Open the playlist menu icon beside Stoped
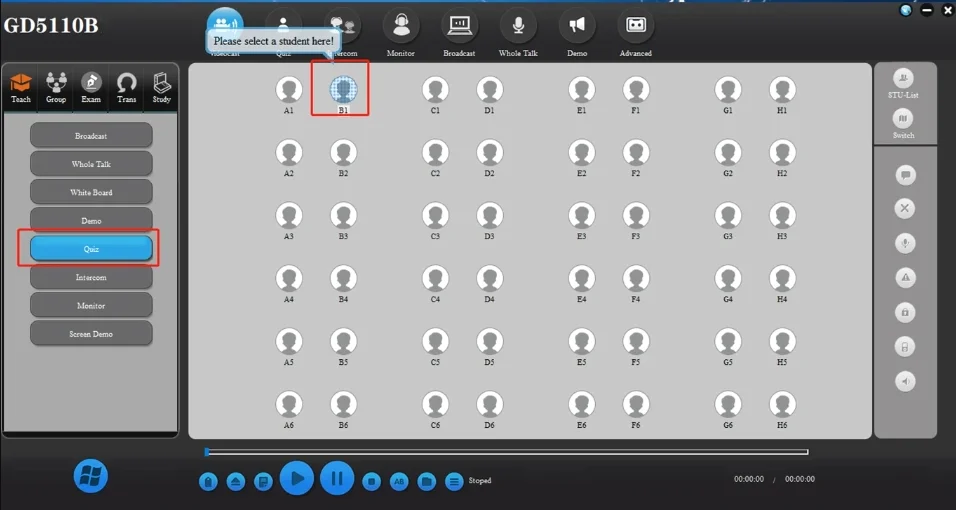This screenshot has width=956, height=510. pos(454,482)
